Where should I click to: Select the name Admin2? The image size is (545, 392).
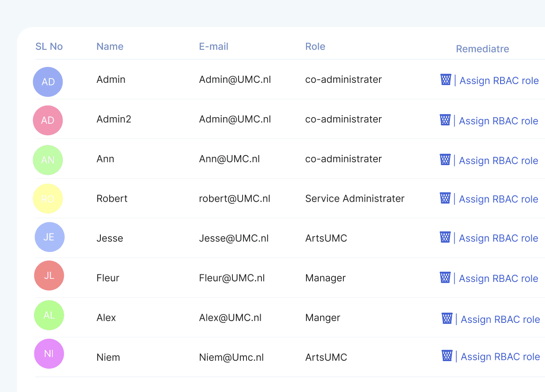114,119
